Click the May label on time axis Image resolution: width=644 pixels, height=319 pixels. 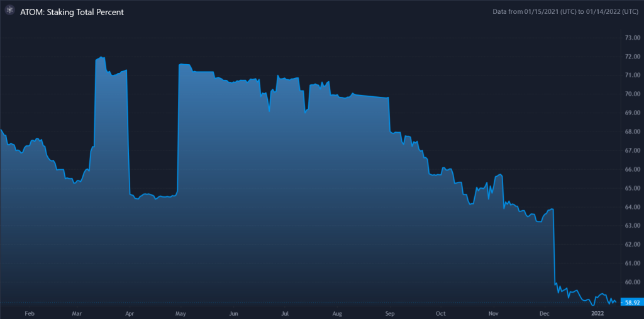pos(180,314)
